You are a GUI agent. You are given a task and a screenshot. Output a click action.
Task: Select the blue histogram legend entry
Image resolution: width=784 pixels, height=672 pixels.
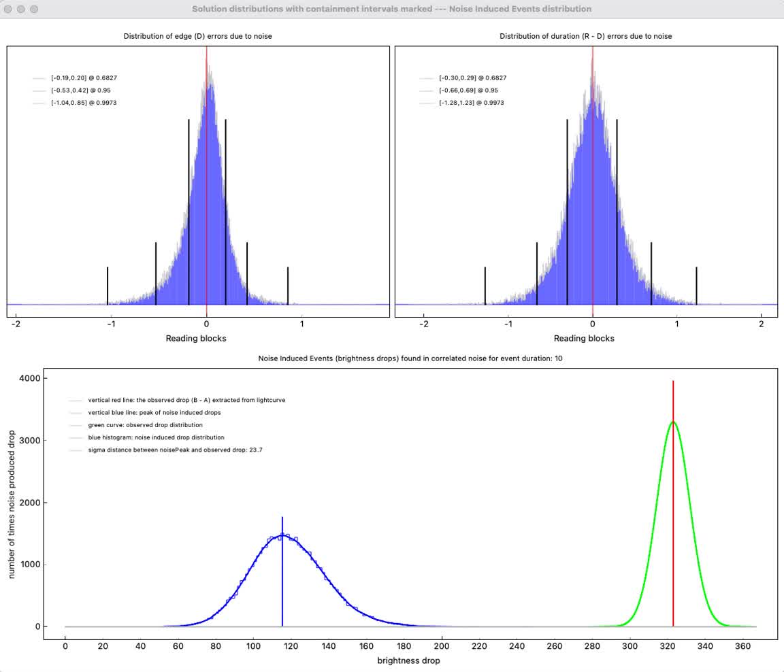(x=156, y=437)
